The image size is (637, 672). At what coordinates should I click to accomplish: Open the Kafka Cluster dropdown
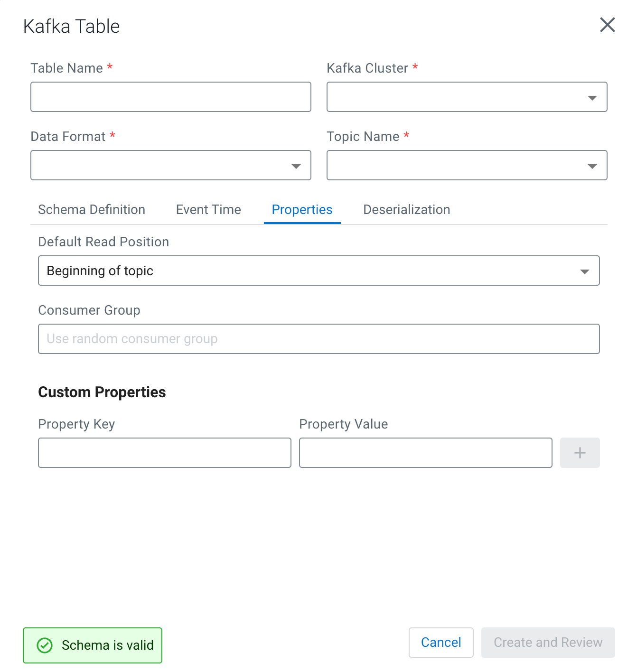click(x=466, y=97)
